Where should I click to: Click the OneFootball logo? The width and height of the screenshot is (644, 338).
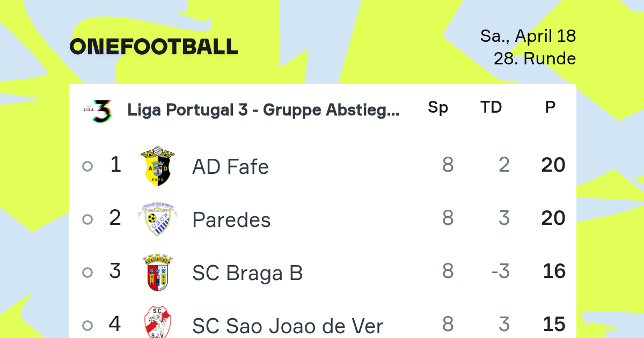153,47
